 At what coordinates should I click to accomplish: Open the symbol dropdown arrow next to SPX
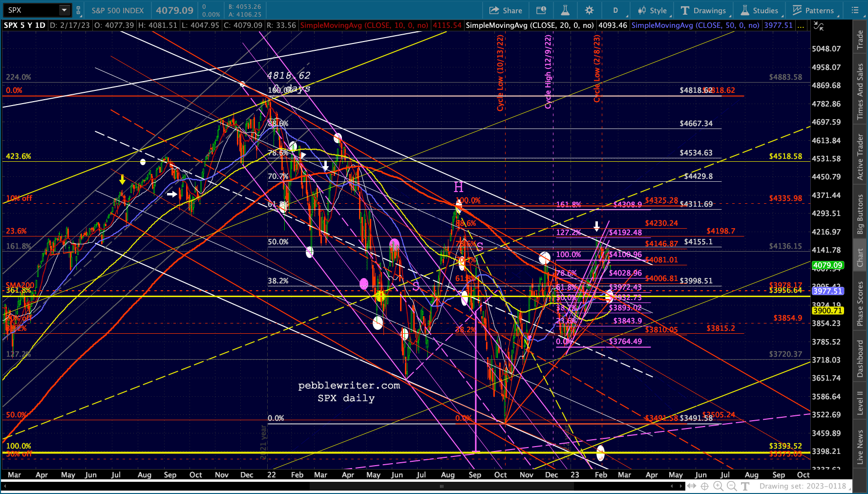[64, 10]
